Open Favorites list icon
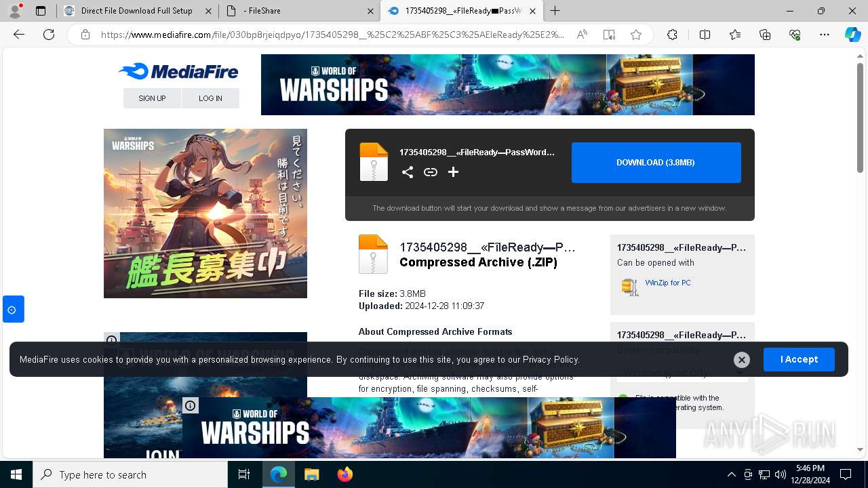 (735, 35)
